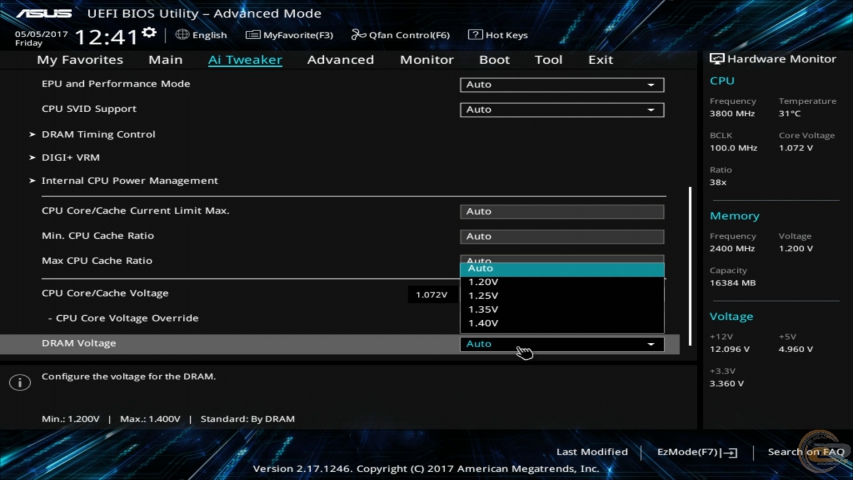Choose 1.40V in the voltage list
This screenshot has width=853, height=480.
(x=562, y=323)
